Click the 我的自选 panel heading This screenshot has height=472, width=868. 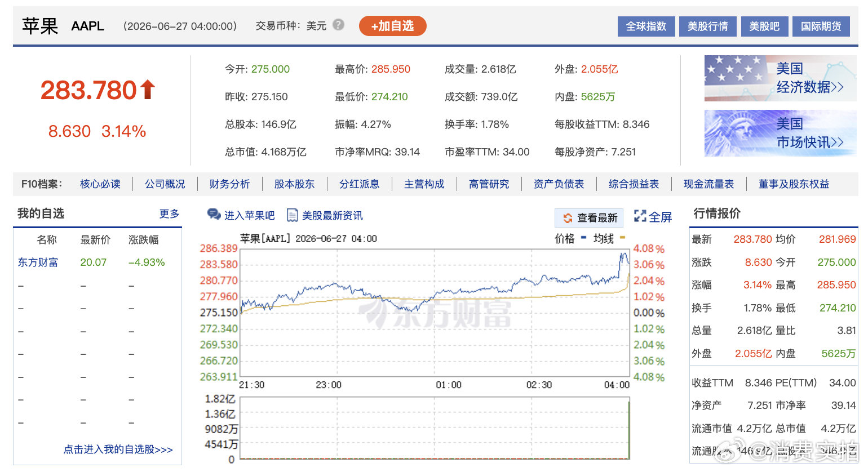(x=41, y=213)
